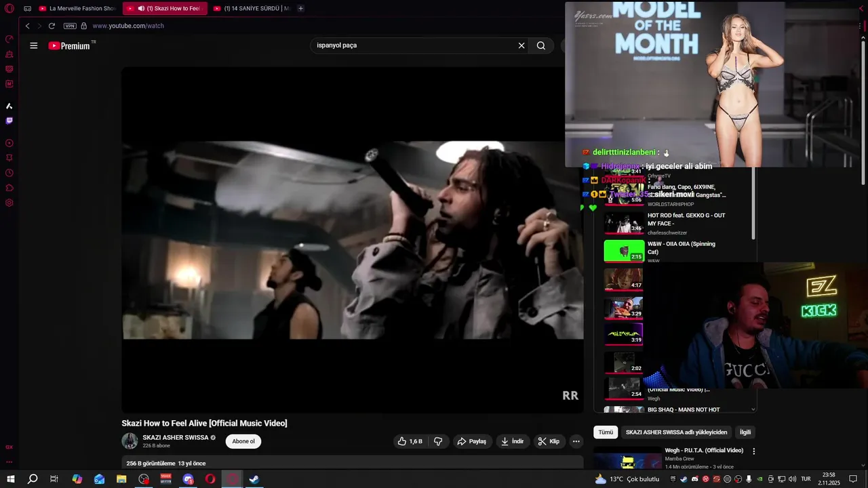Open the volume speaker icon in tray
The image size is (868, 488).
pos(792,479)
